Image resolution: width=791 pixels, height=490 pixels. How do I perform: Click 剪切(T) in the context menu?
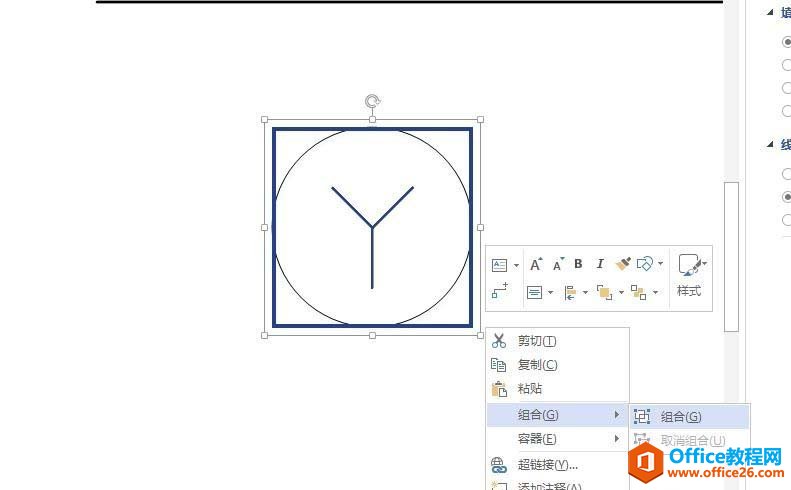click(537, 341)
